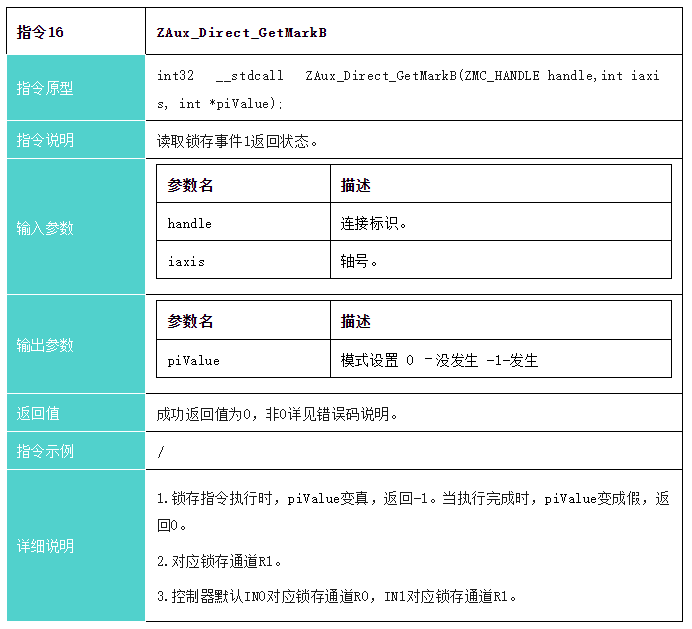Click the "输出参数" label cell
Image resolution: width=692 pixels, height=629 pixels.
tap(76, 345)
